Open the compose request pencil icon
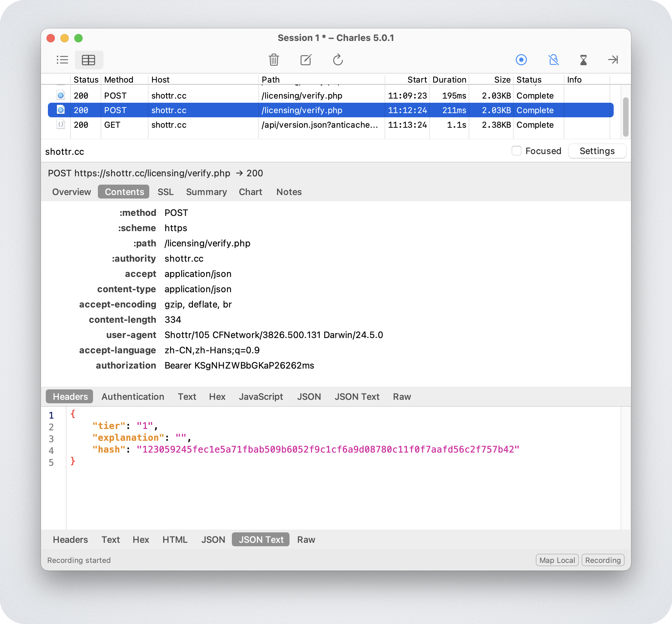 click(x=306, y=60)
